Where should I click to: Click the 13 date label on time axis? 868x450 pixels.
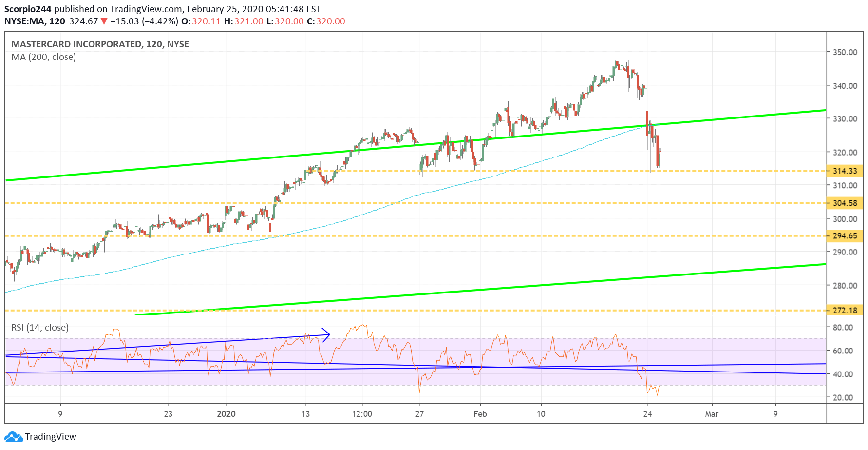pos(305,414)
